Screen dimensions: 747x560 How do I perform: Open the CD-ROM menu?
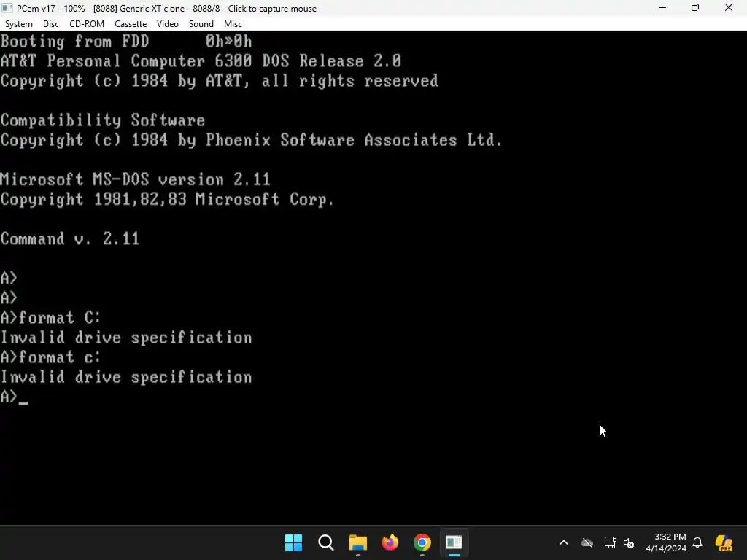click(87, 24)
